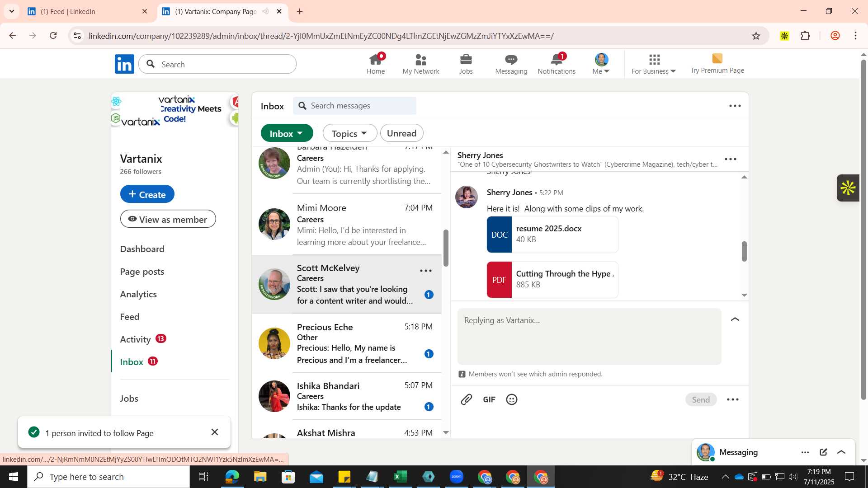The height and width of the screenshot is (488, 868).
Task: Click the Search messages field
Action: [x=355, y=106]
